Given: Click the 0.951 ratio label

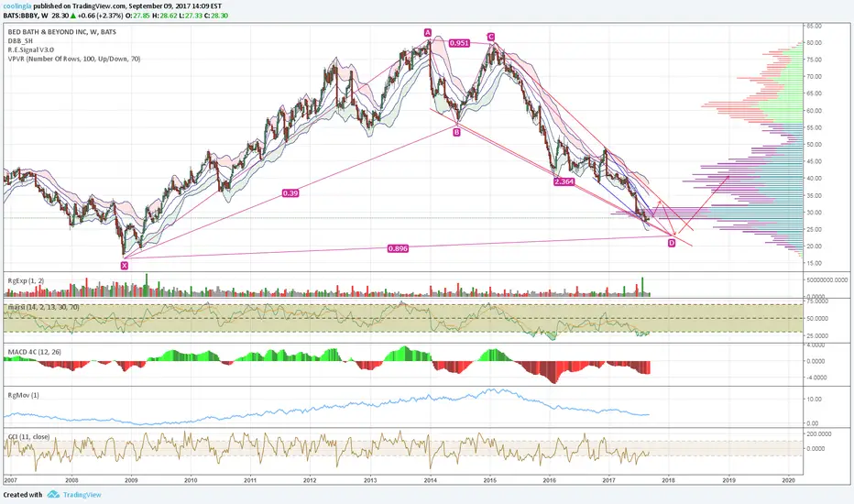Looking at the screenshot, I should pyautogui.click(x=459, y=42).
